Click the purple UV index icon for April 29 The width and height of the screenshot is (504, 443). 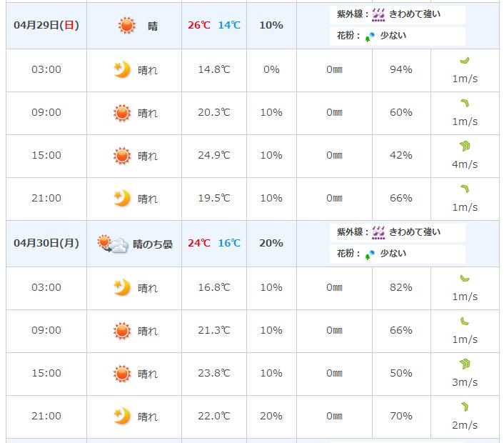[379, 14]
